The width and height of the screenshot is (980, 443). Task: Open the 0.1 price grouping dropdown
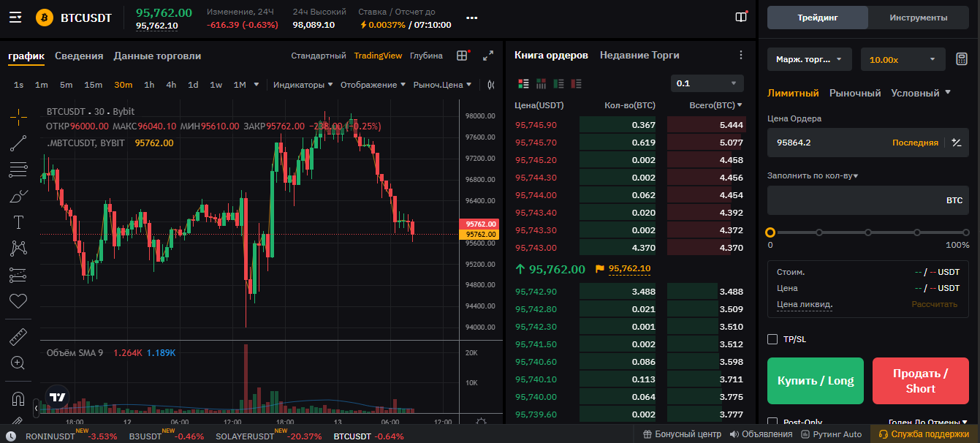[707, 83]
